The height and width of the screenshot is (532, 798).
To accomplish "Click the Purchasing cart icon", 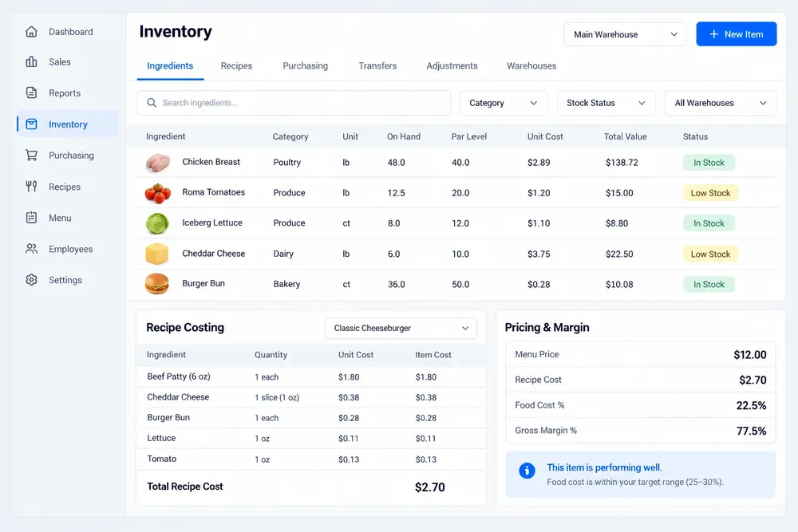I will (32, 155).
